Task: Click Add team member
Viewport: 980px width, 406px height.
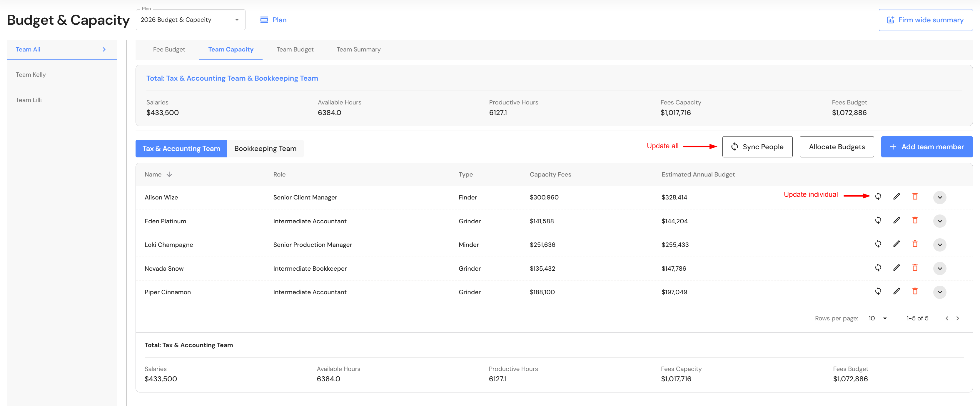Action: coord(926,147)
